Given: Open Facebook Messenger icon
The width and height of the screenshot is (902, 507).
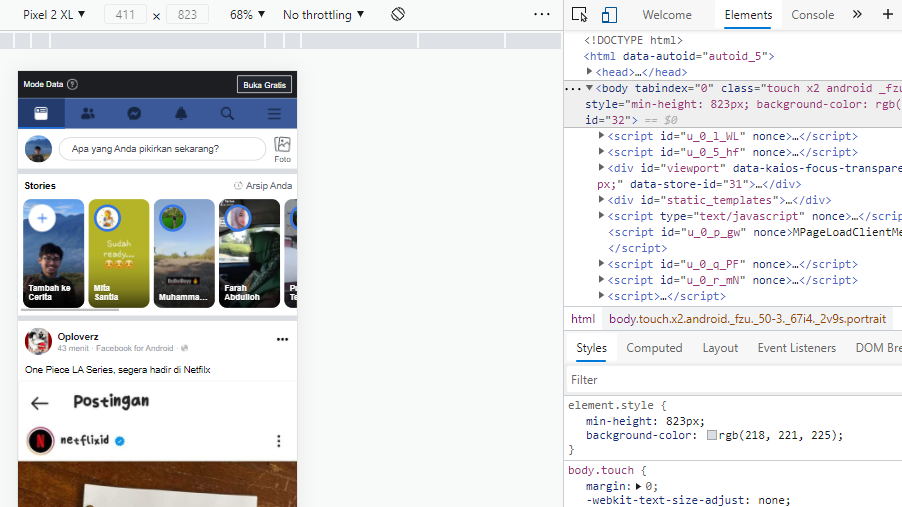Looking at the screenshot, I should click(x=134, y=113).
